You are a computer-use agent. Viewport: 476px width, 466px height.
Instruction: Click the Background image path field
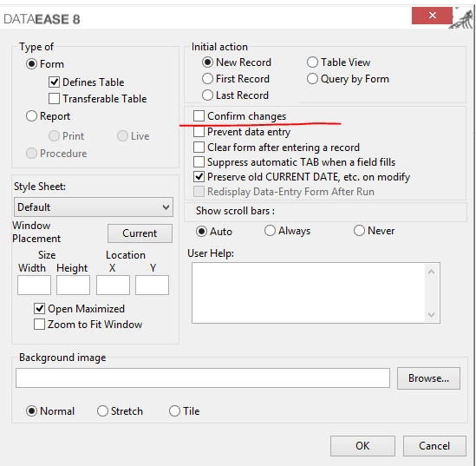click(x=203, y=377)
